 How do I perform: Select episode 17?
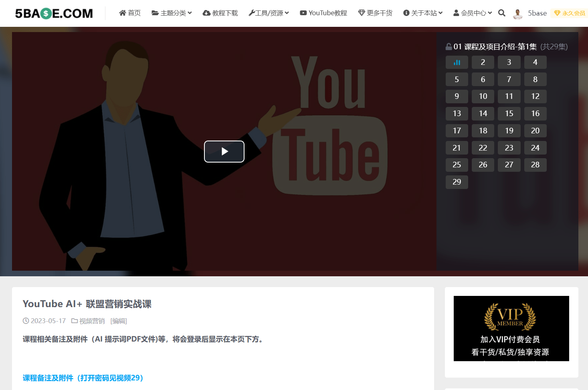tap(457, 131)
